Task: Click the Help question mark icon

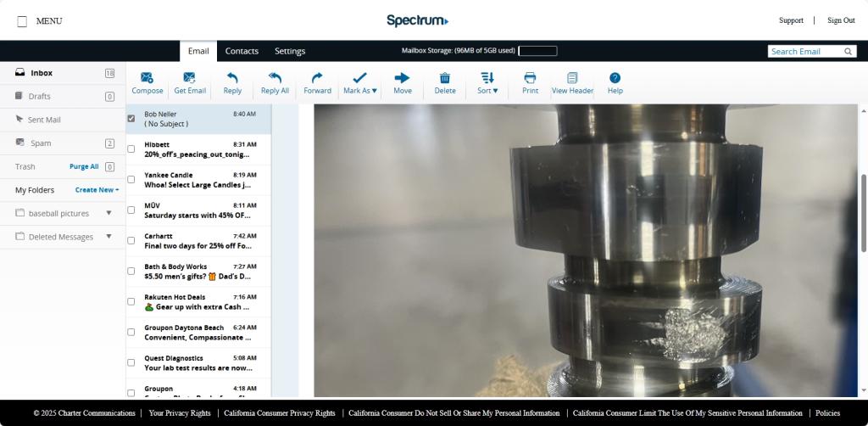Action: click(615, 77)
